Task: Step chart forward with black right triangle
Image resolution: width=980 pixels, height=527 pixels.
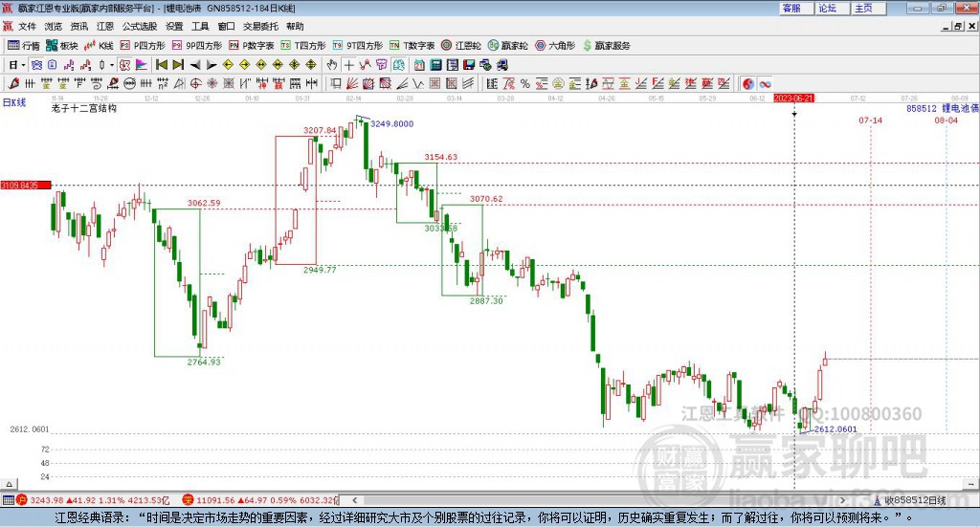Action: pyautogui.click(x=212, y=65)
